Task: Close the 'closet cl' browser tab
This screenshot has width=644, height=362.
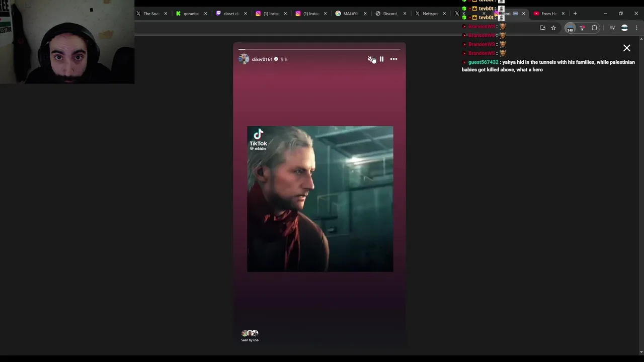Action: pos(246,14)
